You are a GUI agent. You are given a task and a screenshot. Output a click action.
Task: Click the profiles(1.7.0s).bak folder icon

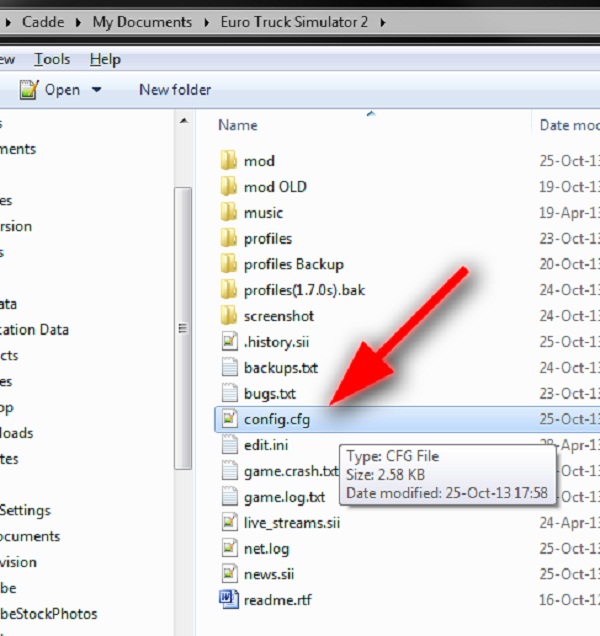[x=229, y=290]
